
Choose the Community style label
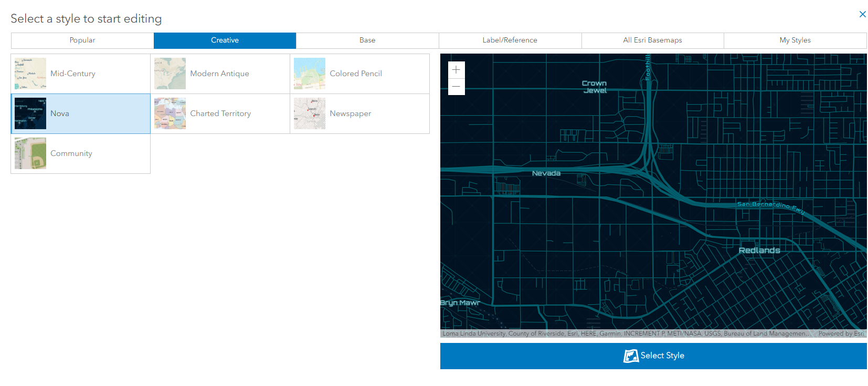click(x=71, y=153)
